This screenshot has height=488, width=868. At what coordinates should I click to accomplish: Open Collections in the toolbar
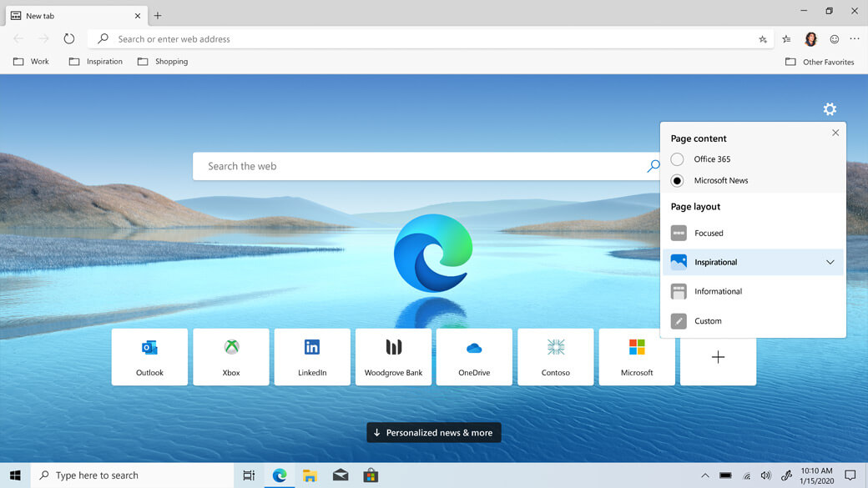pyautogui.click(x=785, y=38)
